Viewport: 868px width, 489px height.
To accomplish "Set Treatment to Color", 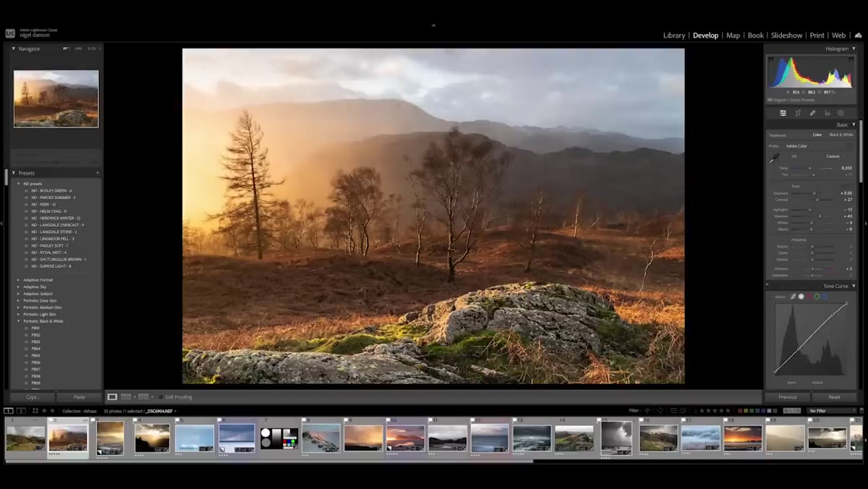I will click(x=817, y=135).
